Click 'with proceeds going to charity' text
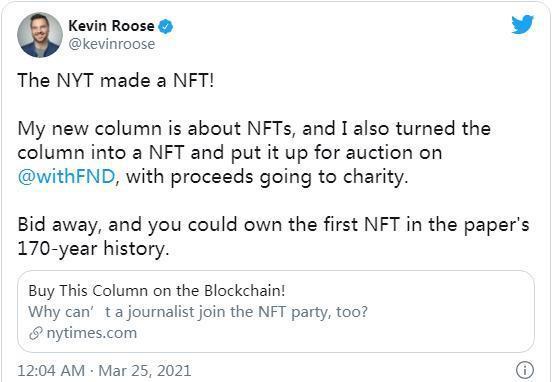The image size is (552, 382). [267, 177]
